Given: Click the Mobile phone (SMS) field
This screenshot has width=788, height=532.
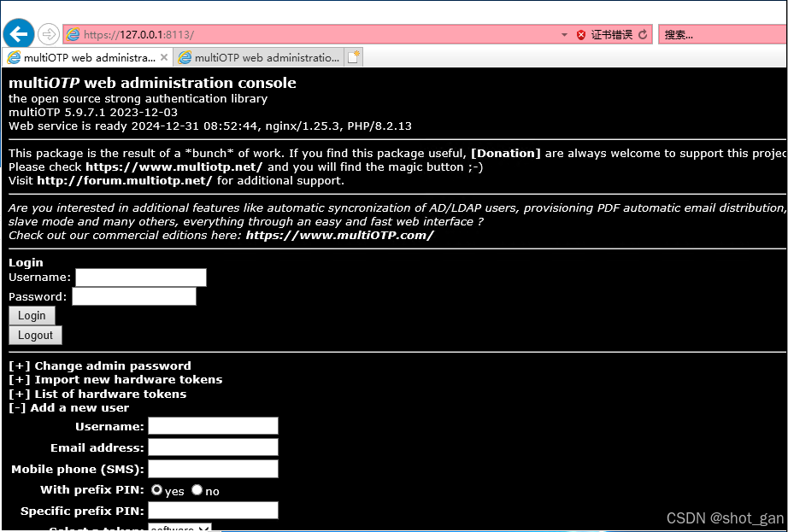Looking at the screenshot, I should click(x=213, y=469).
